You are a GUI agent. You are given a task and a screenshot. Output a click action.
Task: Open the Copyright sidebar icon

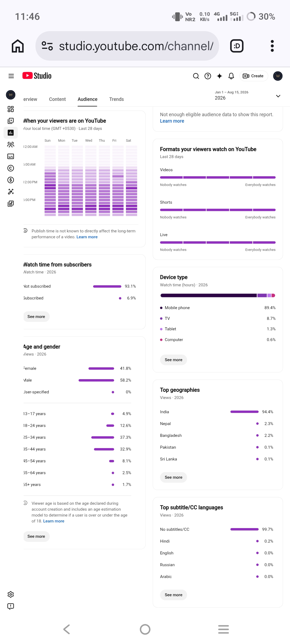click(11, 168)
